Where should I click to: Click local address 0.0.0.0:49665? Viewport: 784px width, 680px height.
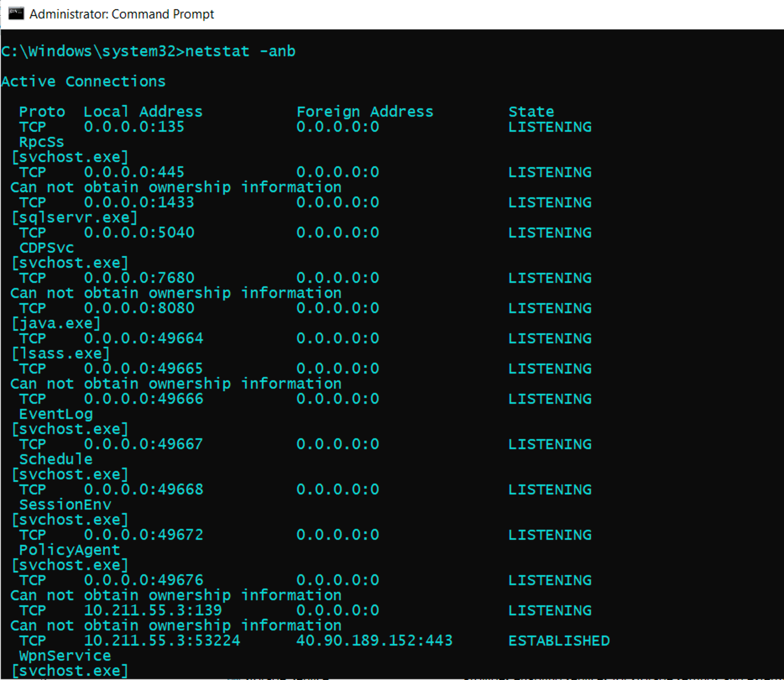(144, 369)
